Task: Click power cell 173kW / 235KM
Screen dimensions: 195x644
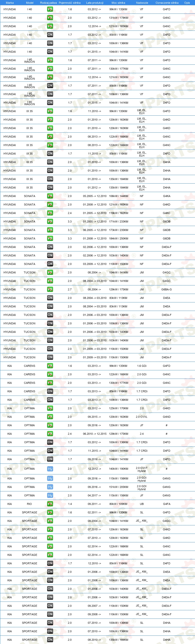Action: [x=119, y=230]
